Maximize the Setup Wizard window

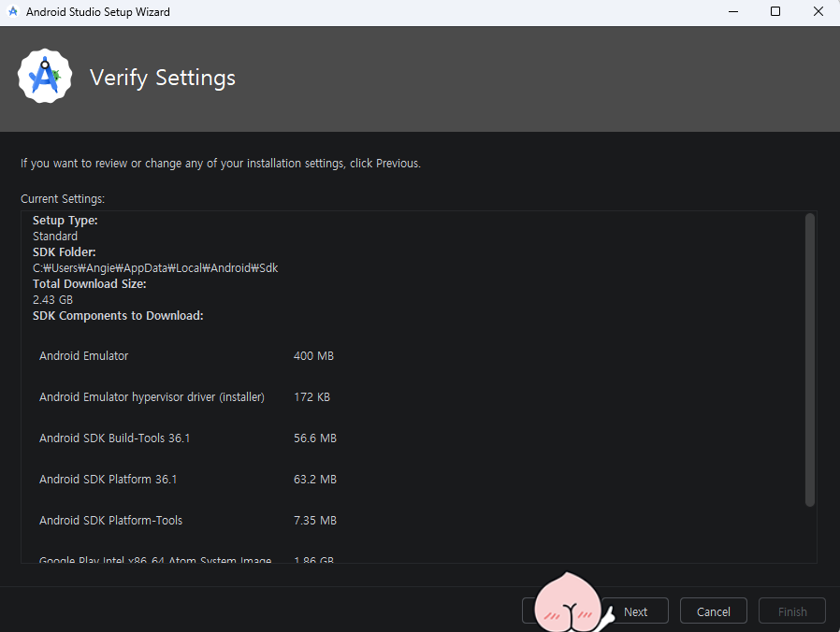[x=775, y=11]
